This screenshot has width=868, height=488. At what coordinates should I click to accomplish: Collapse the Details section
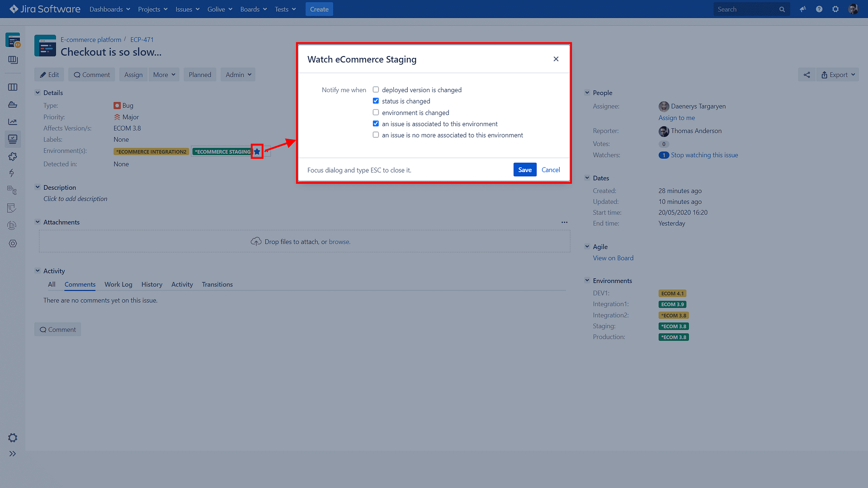[x=38, y=93]
